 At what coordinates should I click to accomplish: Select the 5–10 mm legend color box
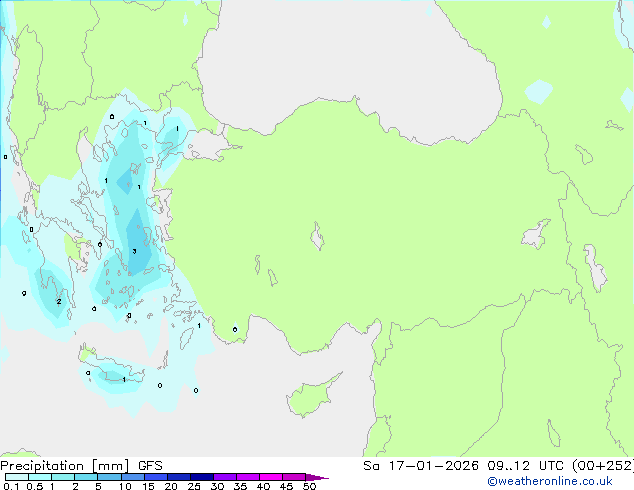(x=109, y=477)
